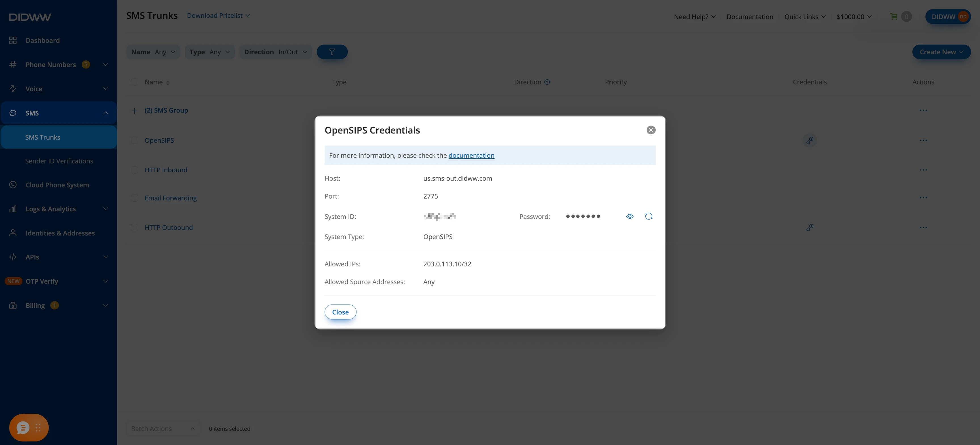Tick the HTTP Inbound row checkbox
The width and height of the screenshot is (980, 445).
tap(135, 170)
